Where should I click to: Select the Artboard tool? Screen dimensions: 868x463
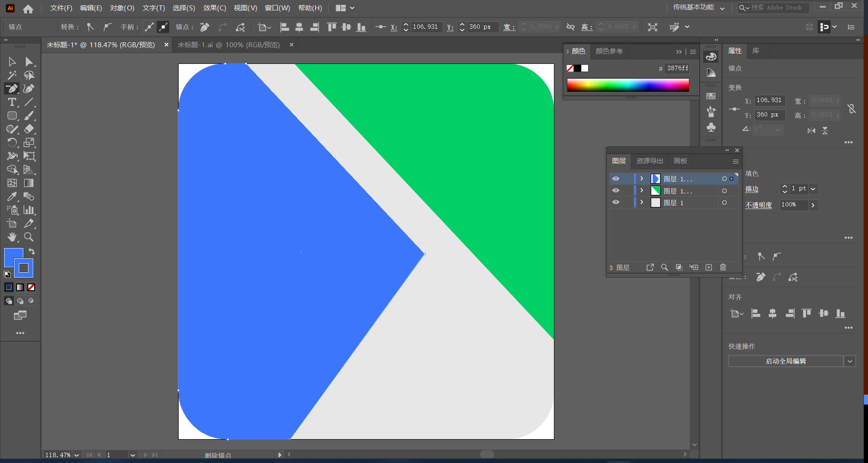(x=12, y=224)
